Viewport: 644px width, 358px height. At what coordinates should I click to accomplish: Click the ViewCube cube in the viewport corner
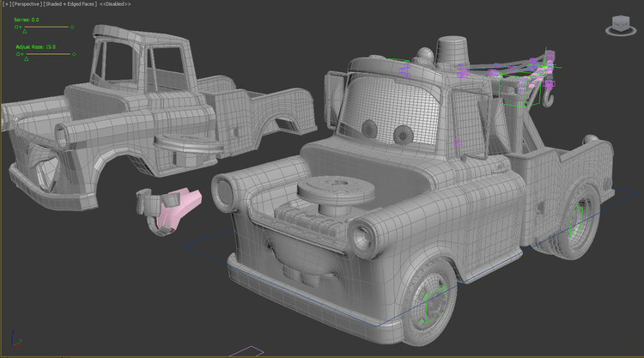616,24
